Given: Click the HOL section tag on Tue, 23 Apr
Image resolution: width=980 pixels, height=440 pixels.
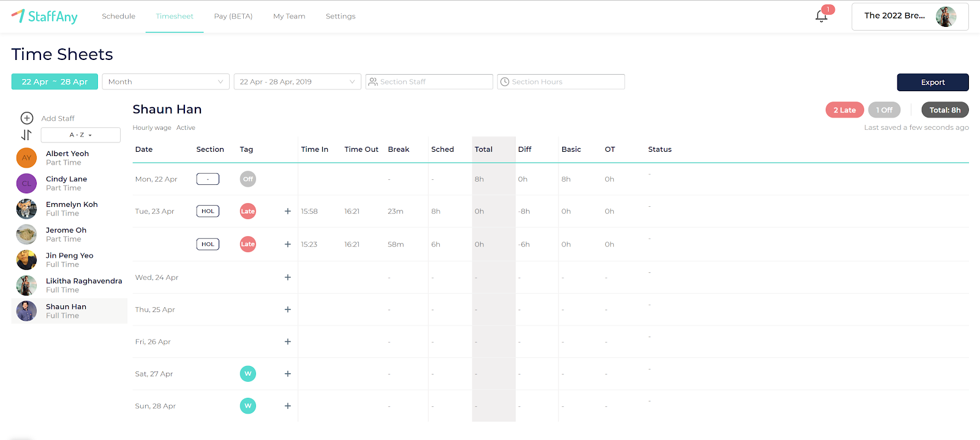Looking at the screenshot, I should pyautogui.click(x=208, y=211).
